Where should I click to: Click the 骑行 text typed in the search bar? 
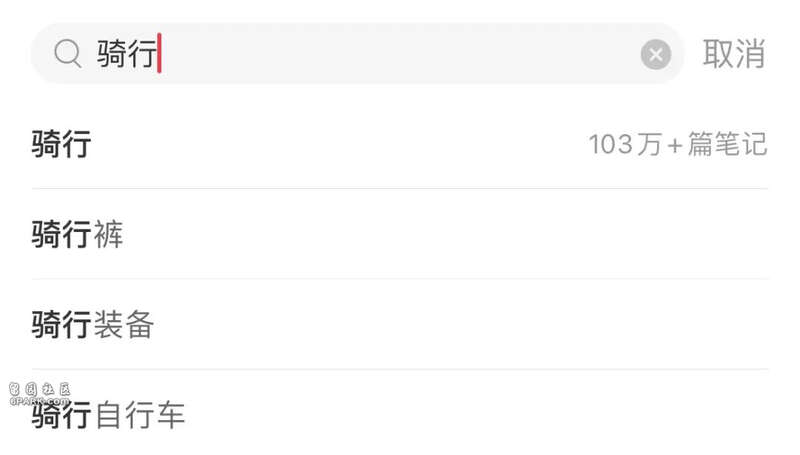click(127, 54)
